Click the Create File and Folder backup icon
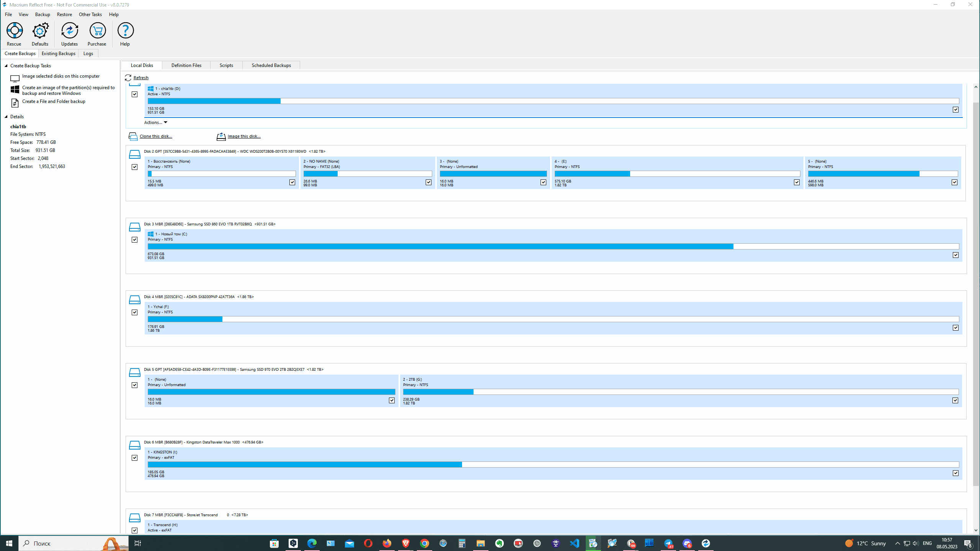The width and height of the screenshot is (980, 551). [15, 103]
